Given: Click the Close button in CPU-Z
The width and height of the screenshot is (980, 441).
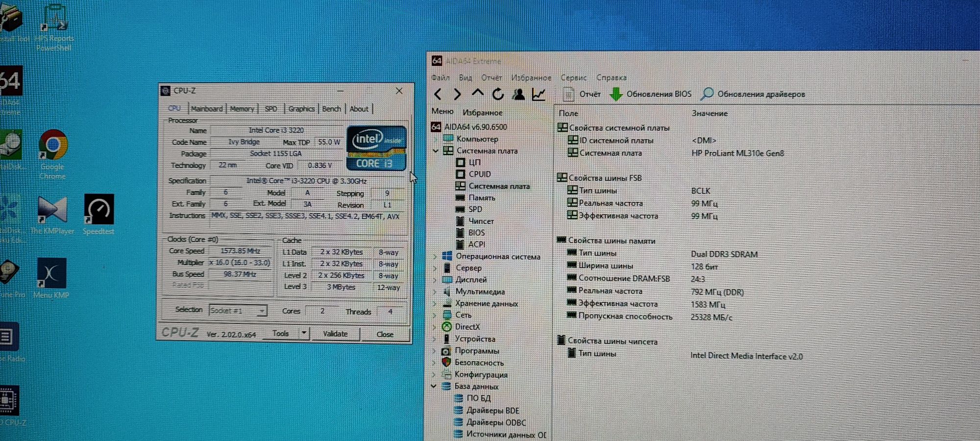Looking at the screenshot, I should (385, 334).
